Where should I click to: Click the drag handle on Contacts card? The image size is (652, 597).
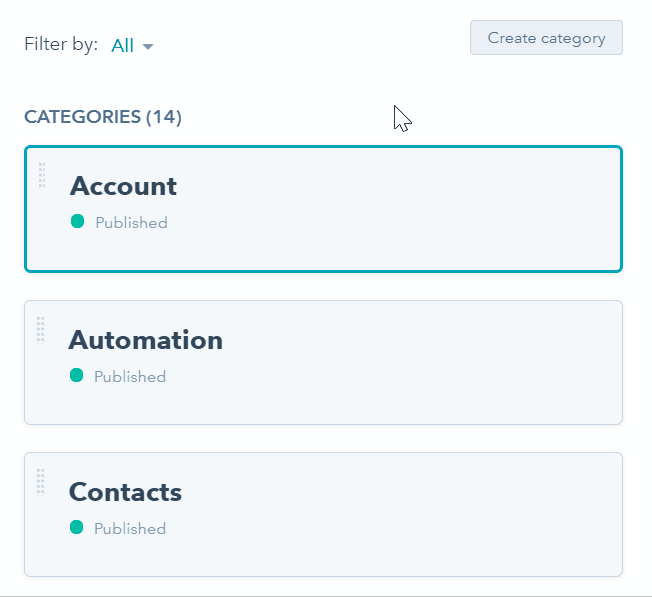40,481
